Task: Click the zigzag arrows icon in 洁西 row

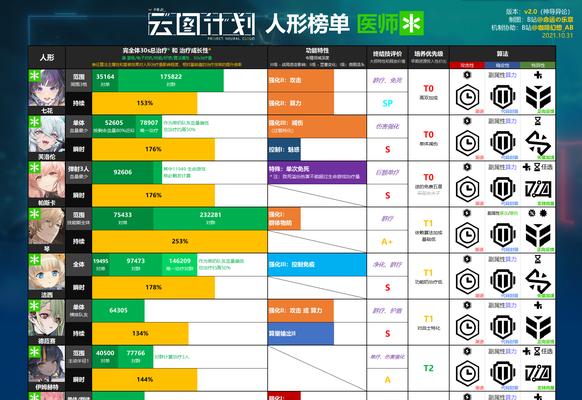Action: click(538, 281)
